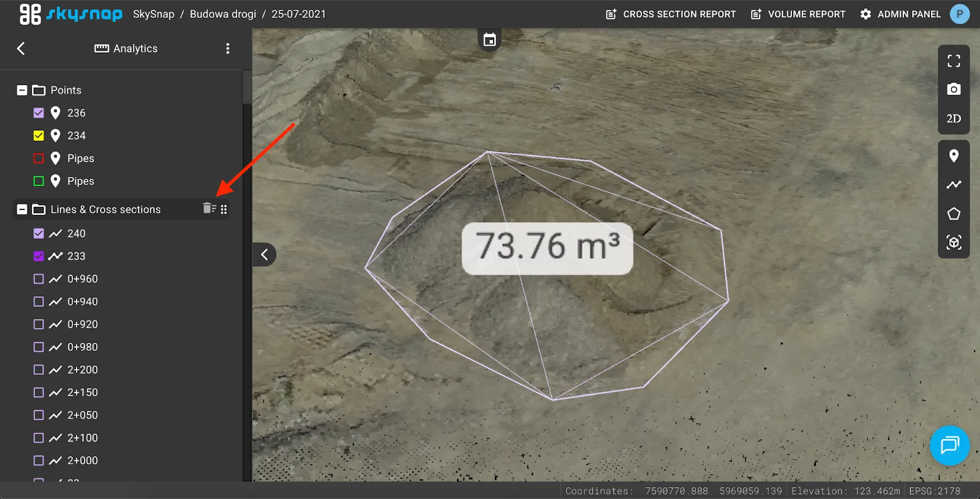This screenshot has width=980, height=499.
Task: Collapse the Lines & Cross sections folder
Action: (x=22, y=209)
